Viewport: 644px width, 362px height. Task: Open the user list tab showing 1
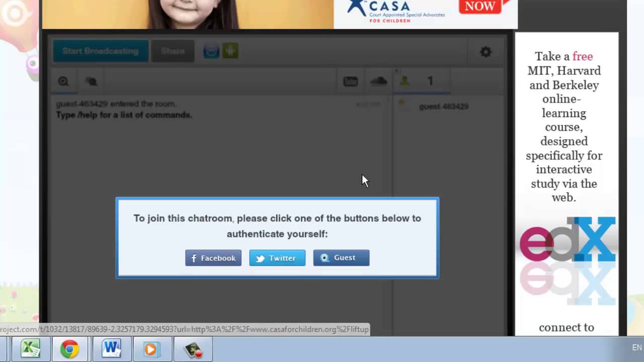422,81
